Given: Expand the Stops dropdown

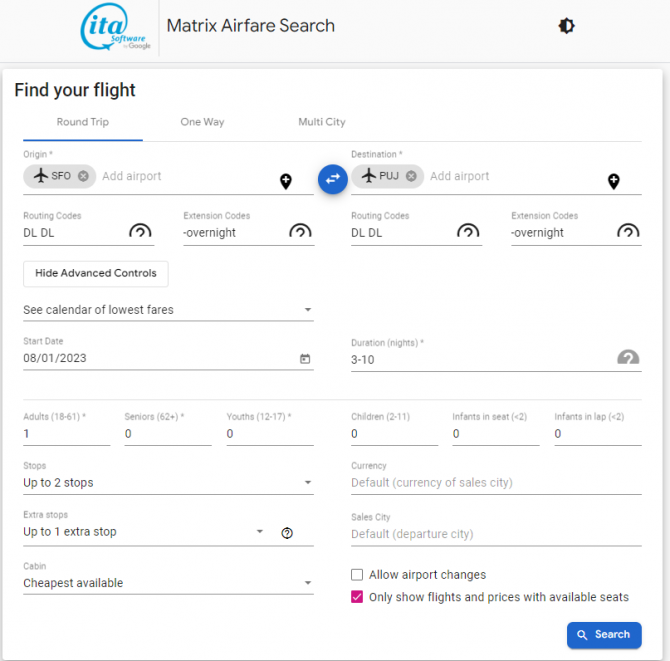Looking at the screenshot, I should (168, 483).
